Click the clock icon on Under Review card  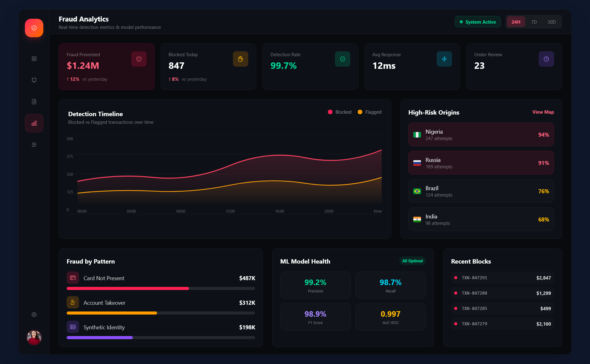(546, 59)
